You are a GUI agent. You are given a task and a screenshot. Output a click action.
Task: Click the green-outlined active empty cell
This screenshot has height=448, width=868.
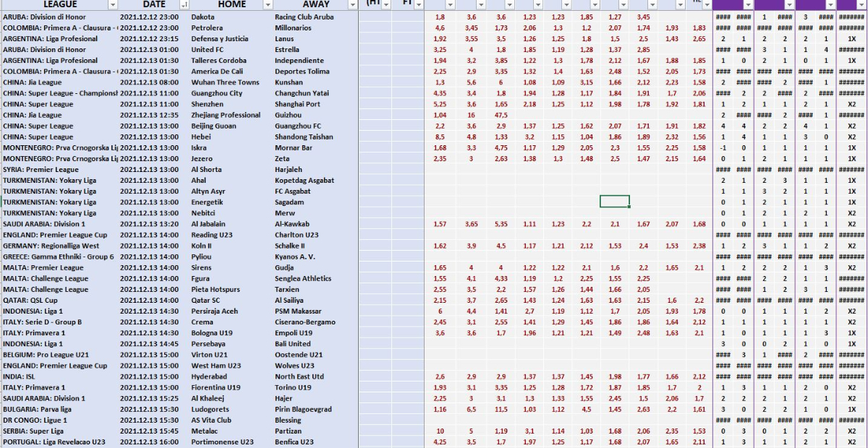[x=614, y=202]
